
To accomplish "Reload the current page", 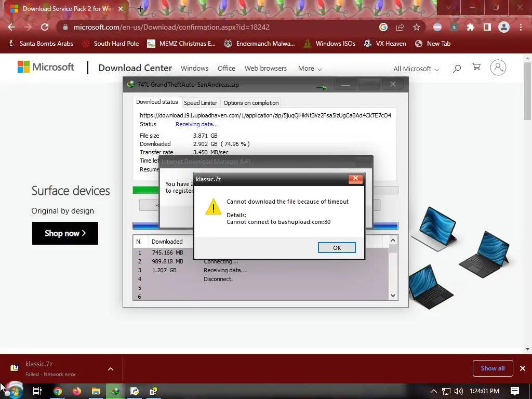I will pyautogui.click(x=45, y=27).
